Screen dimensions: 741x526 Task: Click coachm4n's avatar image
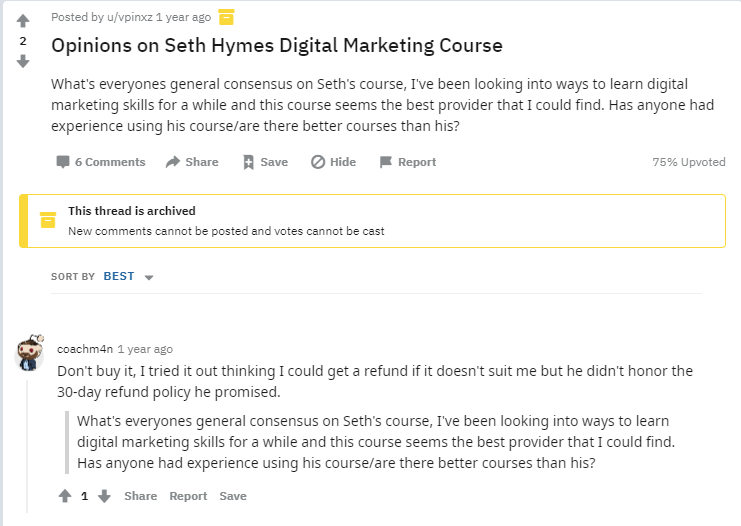pos(28,353)
